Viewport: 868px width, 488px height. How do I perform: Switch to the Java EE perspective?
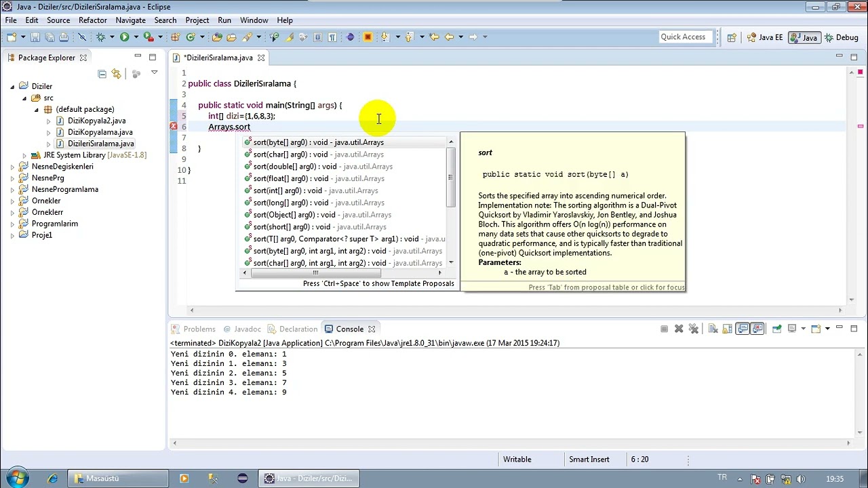[764, 38]
